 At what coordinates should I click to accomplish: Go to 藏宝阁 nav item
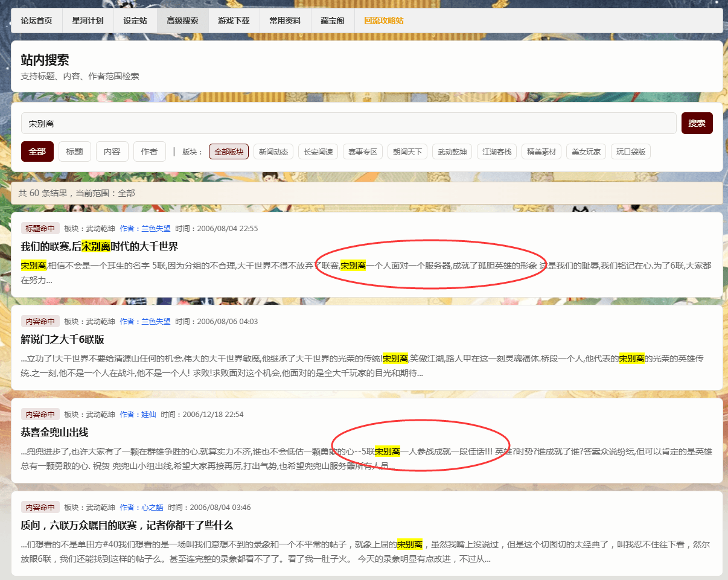[x=332, y=21]
